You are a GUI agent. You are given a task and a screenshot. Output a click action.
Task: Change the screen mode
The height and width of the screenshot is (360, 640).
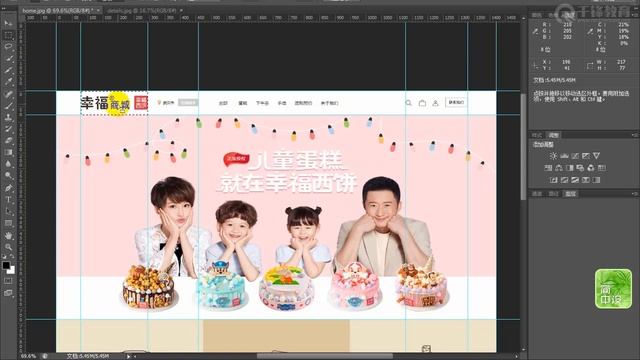8,293
